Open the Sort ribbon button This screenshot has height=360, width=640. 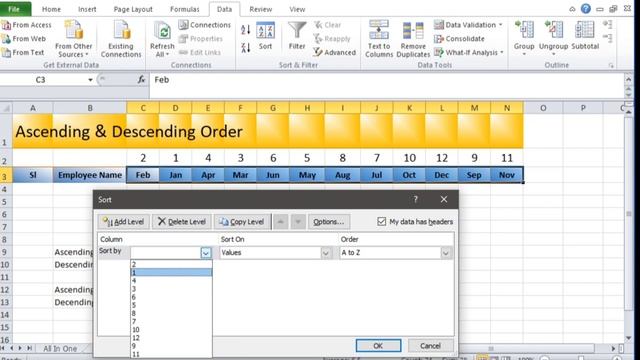tap(265, 36)
